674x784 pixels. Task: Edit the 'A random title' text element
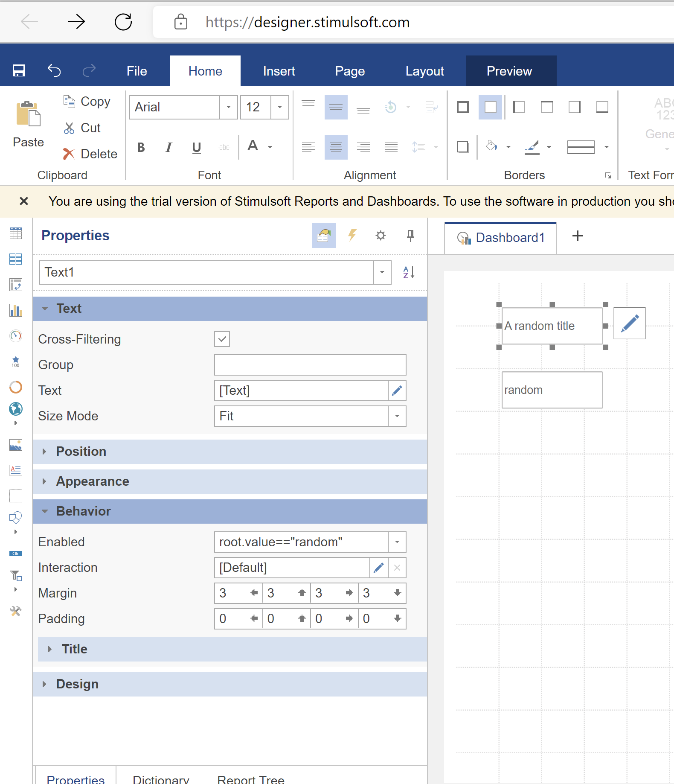[630, 323]
